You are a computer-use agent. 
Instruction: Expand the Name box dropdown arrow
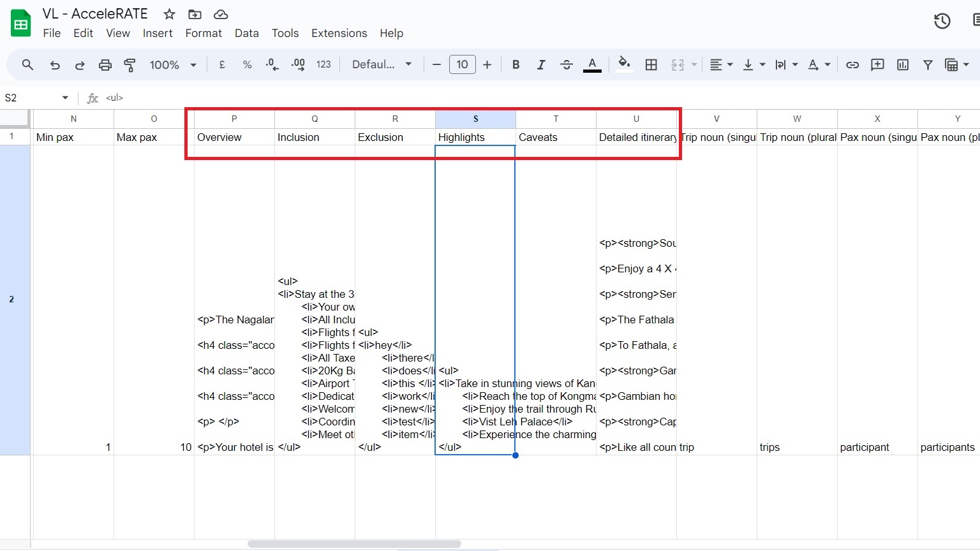65,98
